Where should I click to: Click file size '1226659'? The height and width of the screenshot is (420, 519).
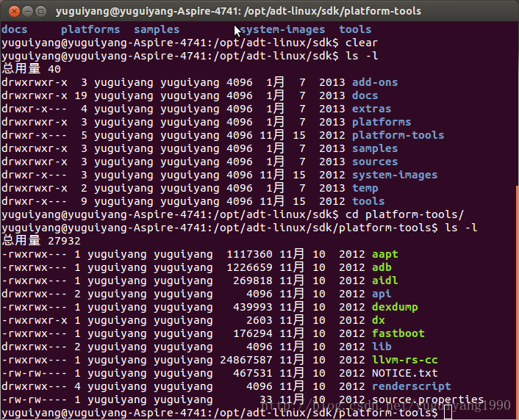tap(249, 267)
